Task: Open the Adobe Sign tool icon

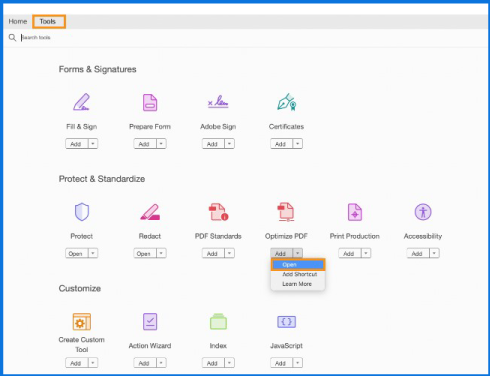Action: click(x=218, y=101)
